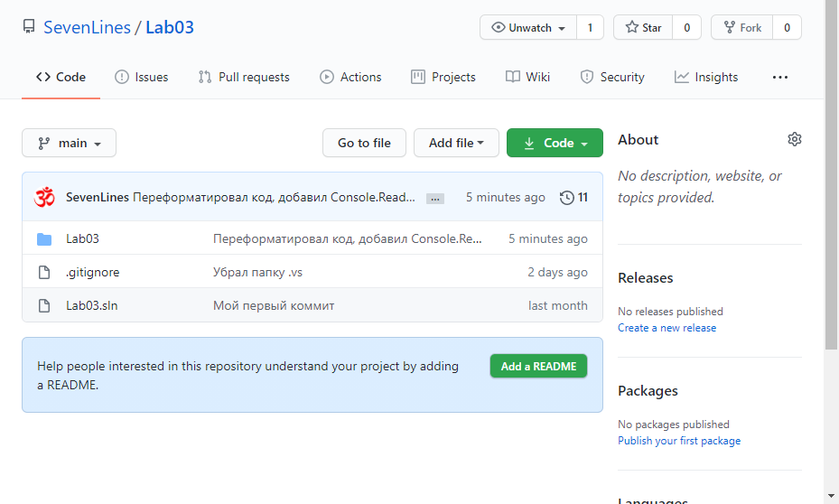Open the Pull requests tab
The height and width of the screenshot is (504, 839).
tap(244, 77)
